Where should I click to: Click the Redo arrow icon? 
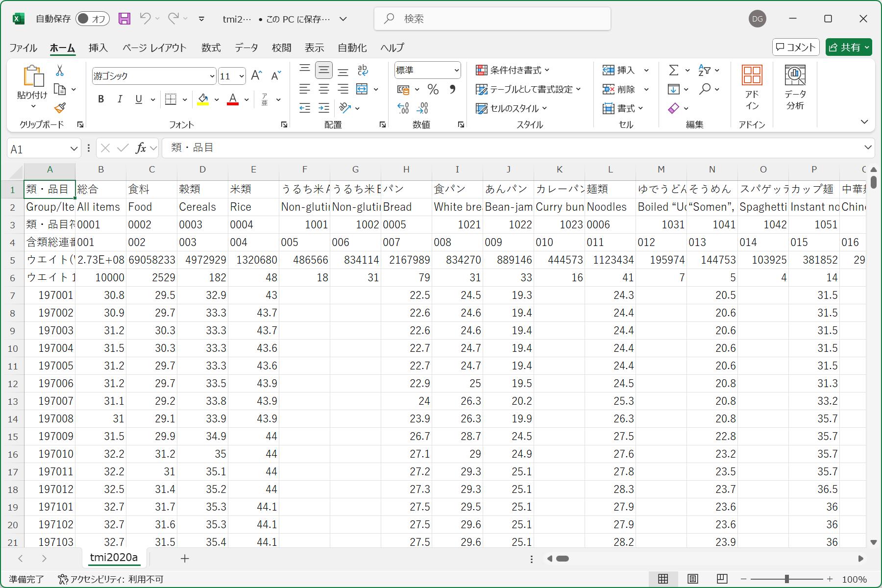(x=173, y=19)
